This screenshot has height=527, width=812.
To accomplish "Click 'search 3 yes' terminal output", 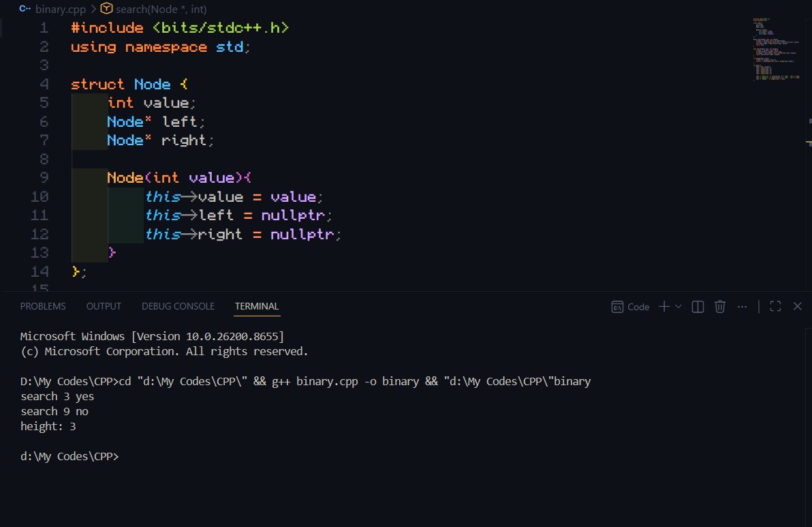I will (x=57, y=396).
